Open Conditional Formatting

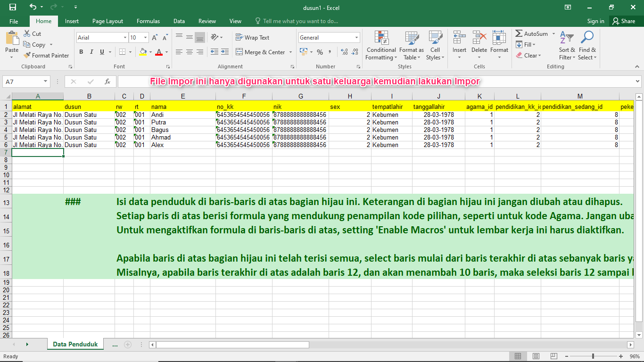[381, 46]
